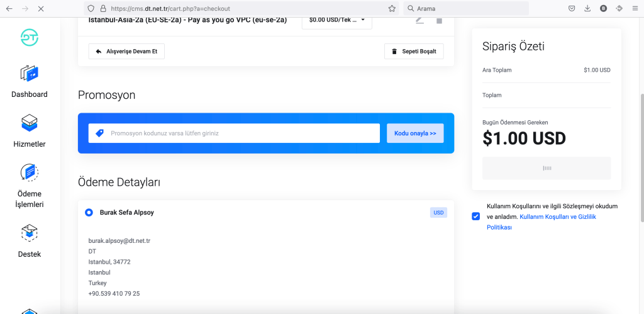Screen dimensions: 644x314
Task: Open the Firefox downloads icon
Action: (587, 9)
